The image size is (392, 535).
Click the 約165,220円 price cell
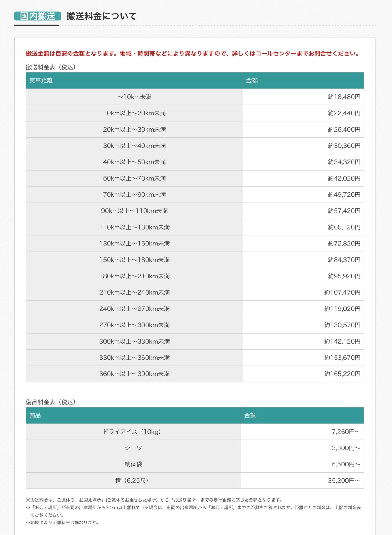coord(303,374)
